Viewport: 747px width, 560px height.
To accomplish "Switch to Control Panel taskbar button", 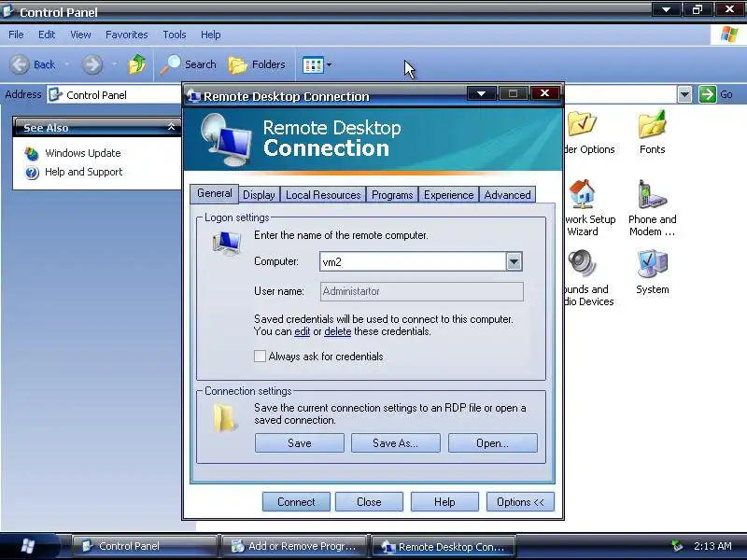I will pos(144,546).
